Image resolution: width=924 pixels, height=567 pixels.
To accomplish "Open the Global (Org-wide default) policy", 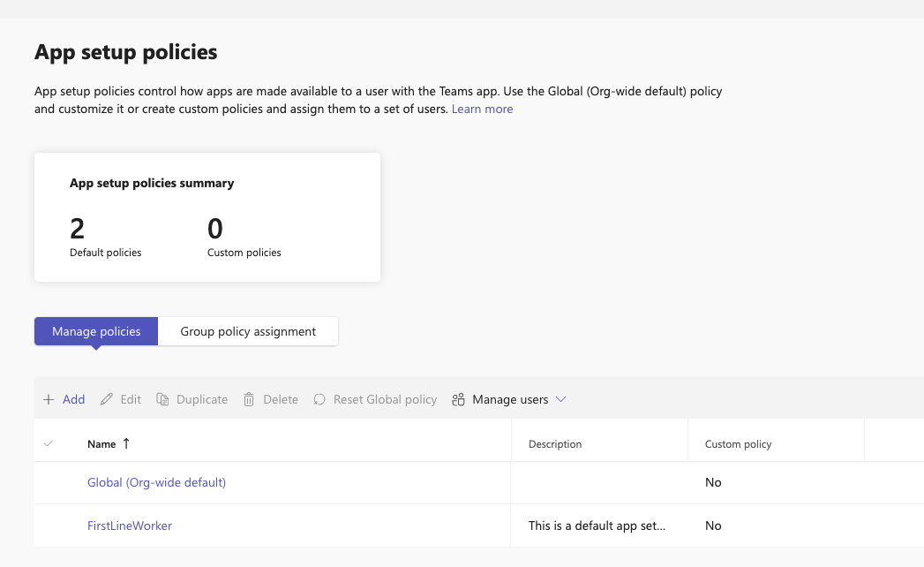I will tap(156, 482).
